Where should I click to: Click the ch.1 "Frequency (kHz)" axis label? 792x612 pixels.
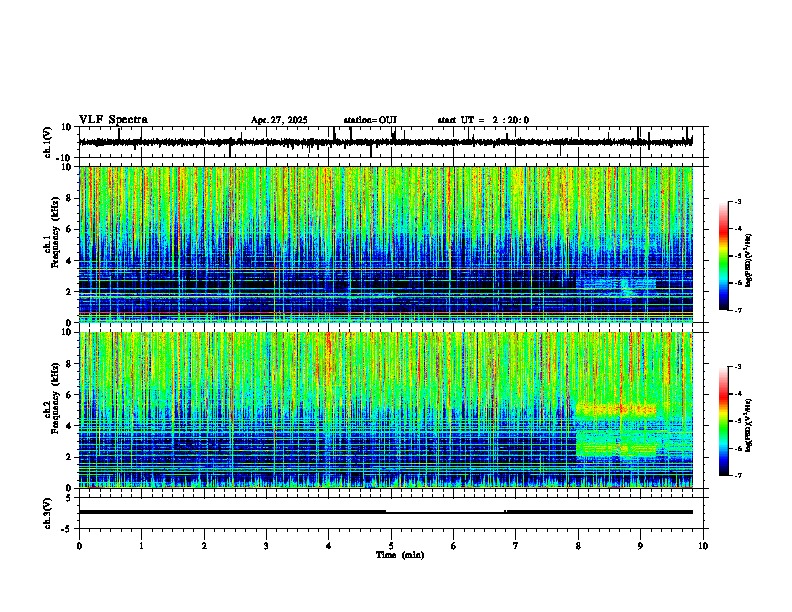[x=55, y=233]
